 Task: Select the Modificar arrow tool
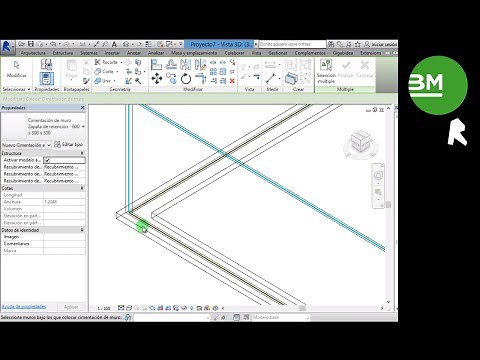[17, 69]
